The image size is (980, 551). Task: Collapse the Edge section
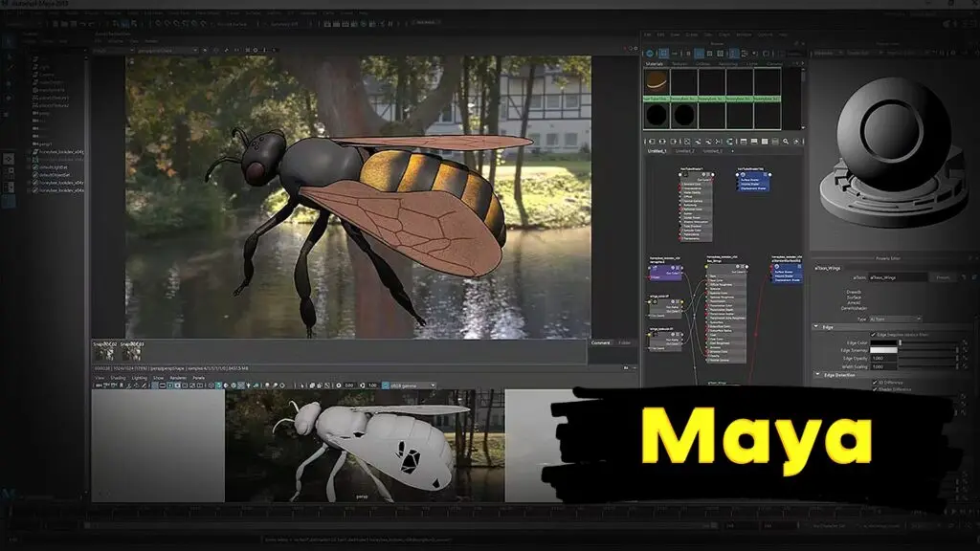(x=816, y=327)
